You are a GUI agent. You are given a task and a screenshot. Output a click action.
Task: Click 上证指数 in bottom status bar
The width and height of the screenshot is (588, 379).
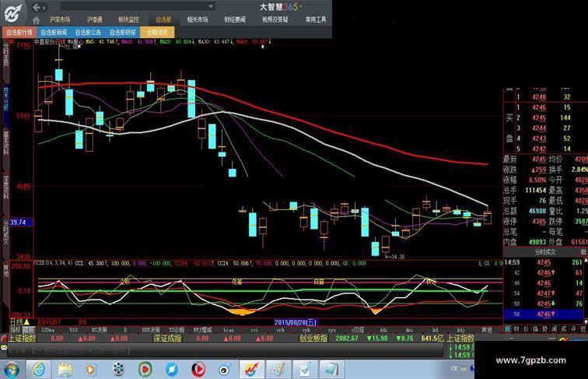(22, 339)
